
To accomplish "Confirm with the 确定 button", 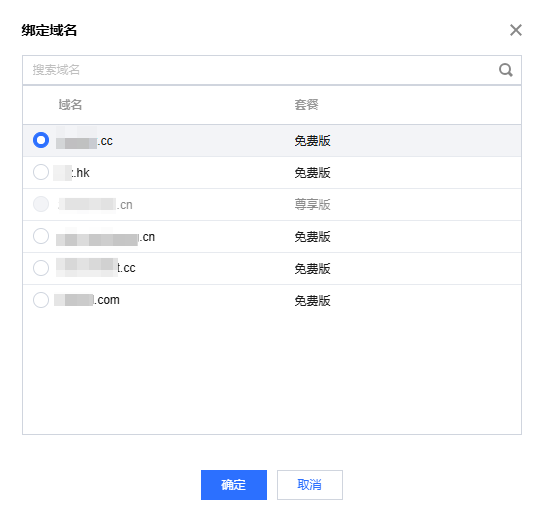I will tap(234, 485).
